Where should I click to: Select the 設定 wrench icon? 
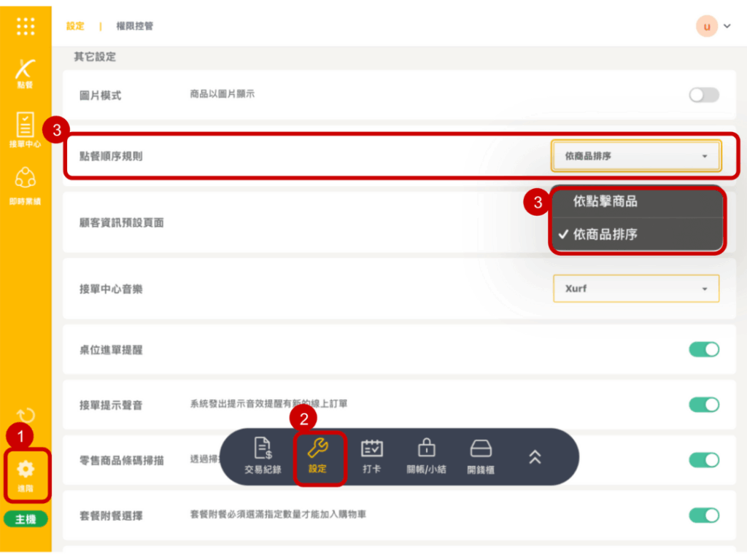(x=318, y=456)
